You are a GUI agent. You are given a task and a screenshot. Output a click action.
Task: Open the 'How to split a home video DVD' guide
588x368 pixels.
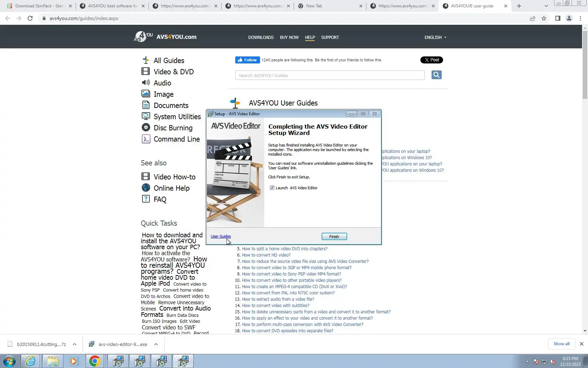(x=285, y=249)
